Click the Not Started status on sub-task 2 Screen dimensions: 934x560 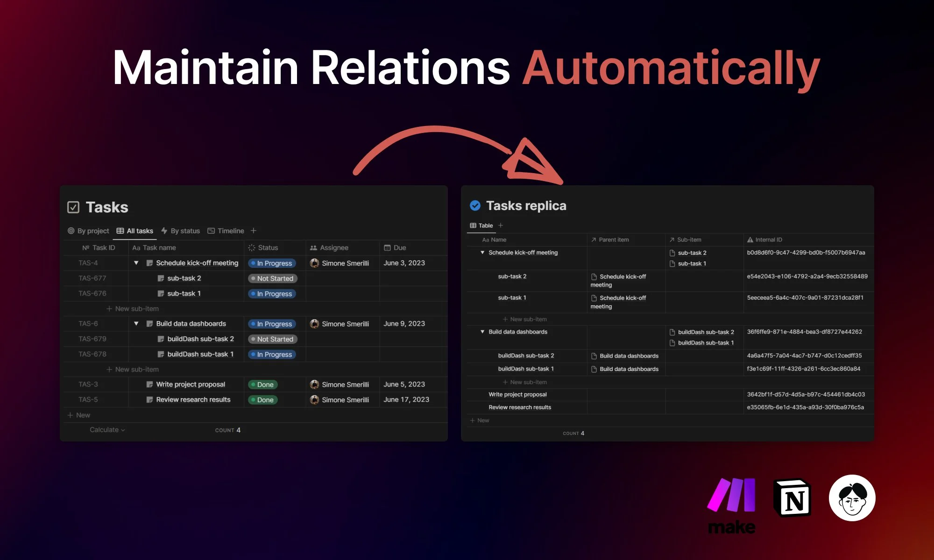point(272,279)
